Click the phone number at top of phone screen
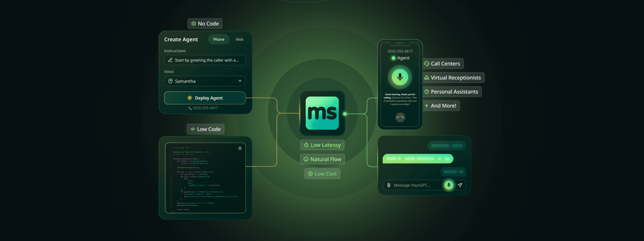The image size is (644, 241). pos(400,51)
